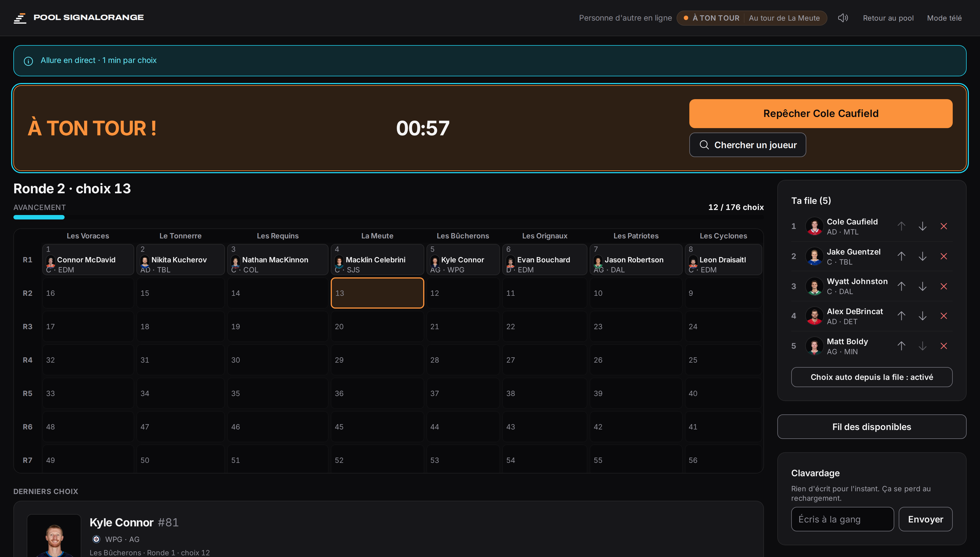Image resolution: width=980 pixels, height=557 pixels.
Task: Click the chat input field
Action: pyautogui.click(x=842, y=519)
